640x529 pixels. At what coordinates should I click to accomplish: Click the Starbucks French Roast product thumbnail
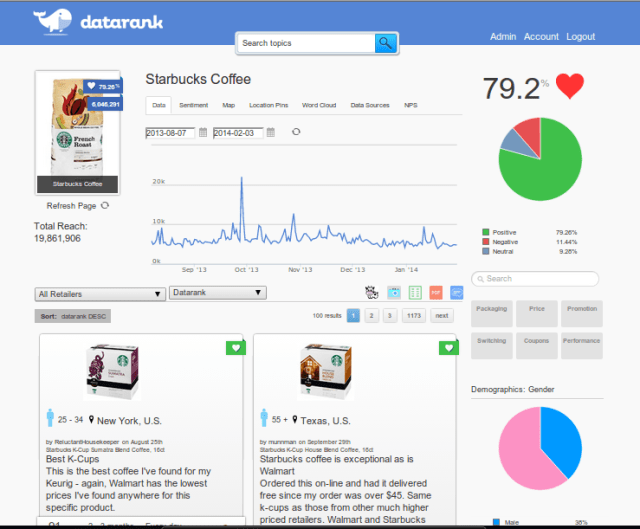[x=78, y=132]
